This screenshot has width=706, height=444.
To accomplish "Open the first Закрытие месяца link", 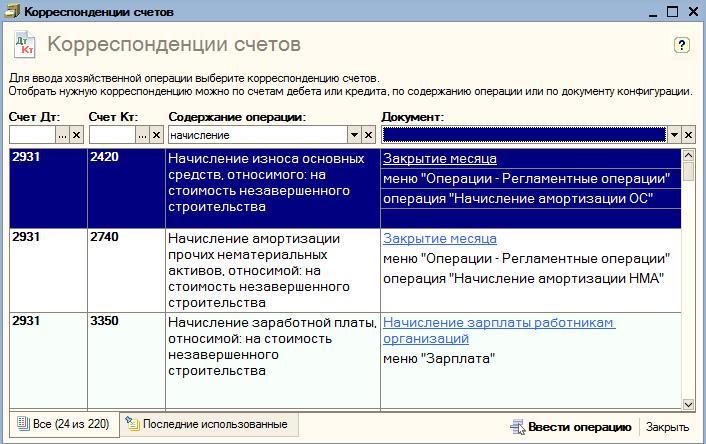I will tap(440, 159).
